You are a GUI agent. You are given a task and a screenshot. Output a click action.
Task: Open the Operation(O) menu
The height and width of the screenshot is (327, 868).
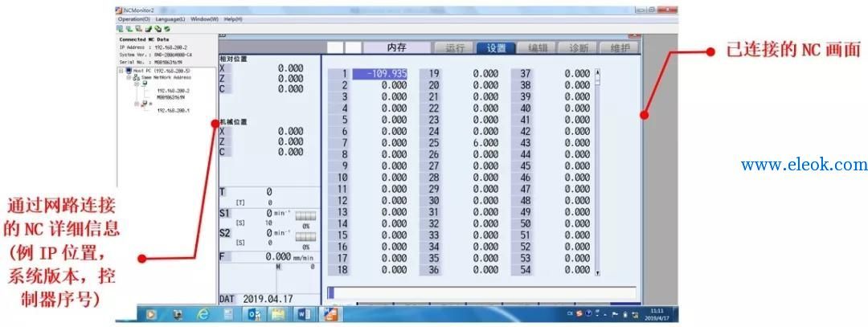click(x=133, y=19)
